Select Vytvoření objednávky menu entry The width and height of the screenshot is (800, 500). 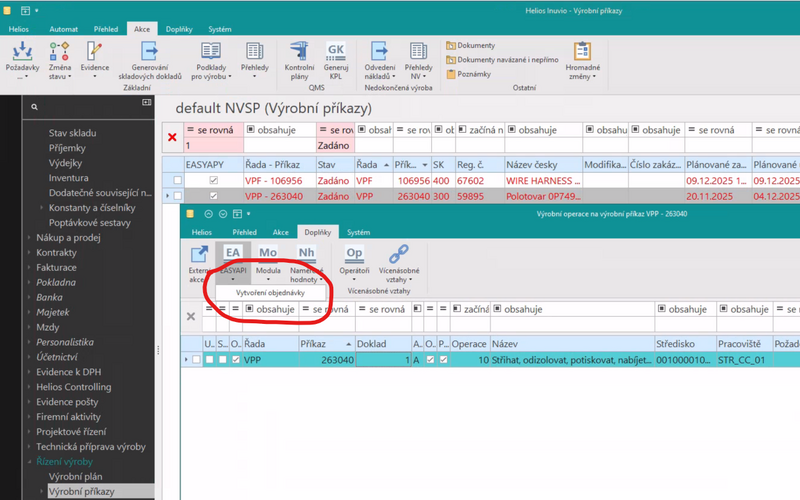pos(264,293)
